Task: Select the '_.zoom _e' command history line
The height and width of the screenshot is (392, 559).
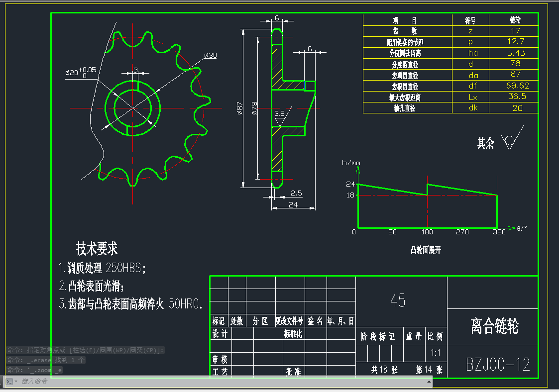Action: click(x=35, y=370)
